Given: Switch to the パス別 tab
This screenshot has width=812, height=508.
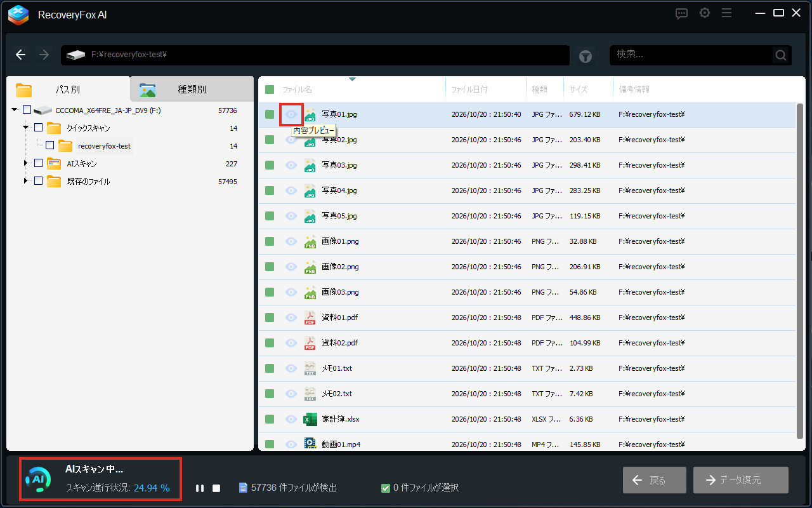Looking at the screenshot, I should click(69, 90).
